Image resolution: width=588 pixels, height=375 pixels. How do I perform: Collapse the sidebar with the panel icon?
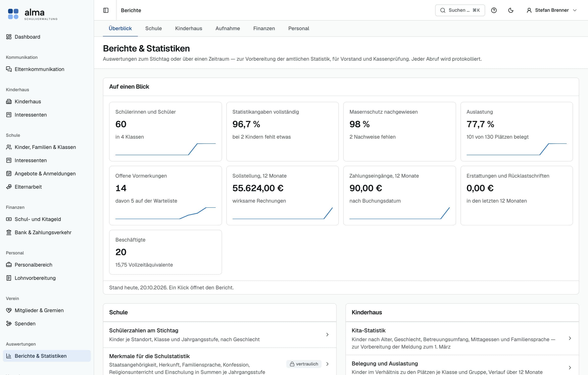tap(106, 10)
